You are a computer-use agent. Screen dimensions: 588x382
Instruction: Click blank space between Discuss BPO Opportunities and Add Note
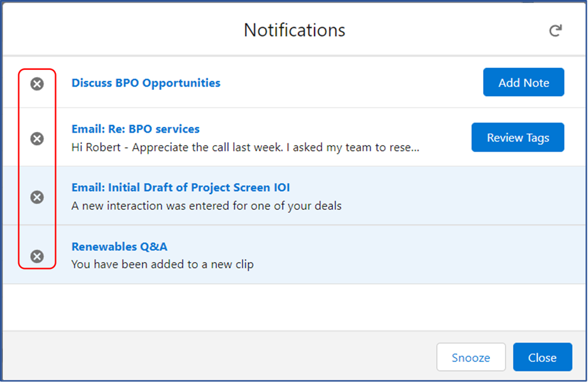click(x=352, y=83)
